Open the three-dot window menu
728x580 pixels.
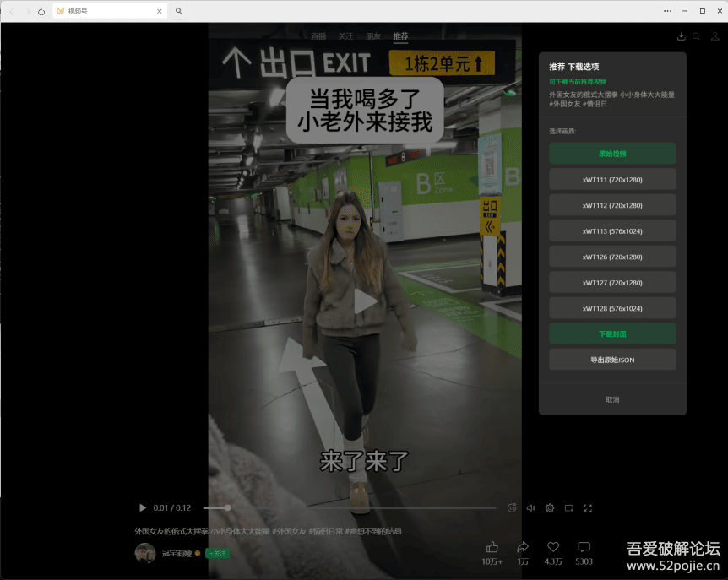coord(667,11)
